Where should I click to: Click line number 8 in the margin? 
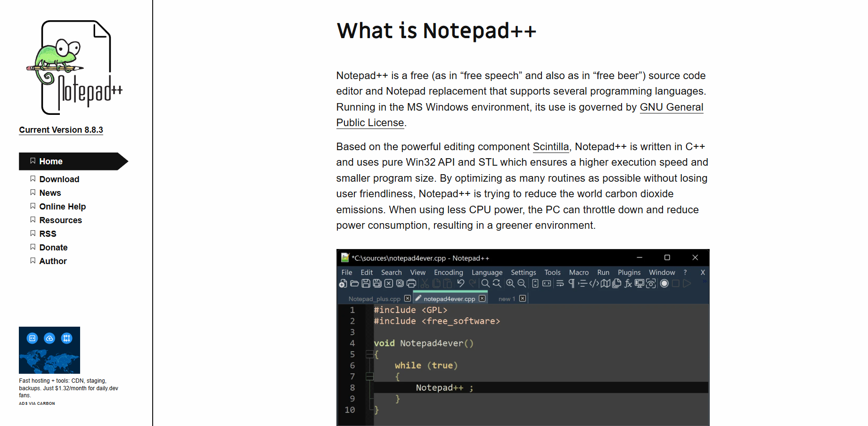click(x=352, y=388)
